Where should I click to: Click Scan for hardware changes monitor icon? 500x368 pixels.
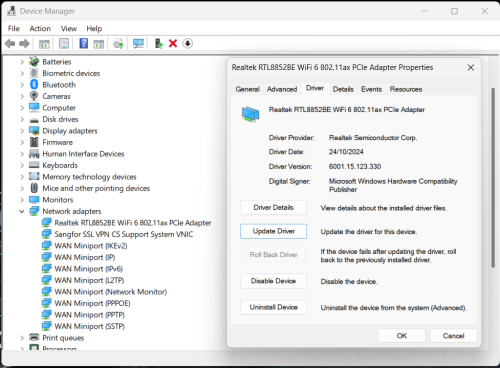point(138,44)
